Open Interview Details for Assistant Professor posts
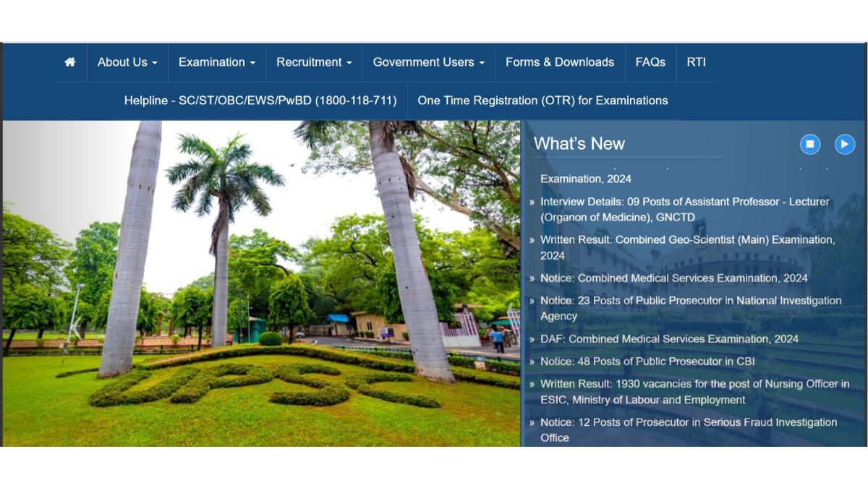The height and width of the screenshot is (488, 868). (684, 209)
